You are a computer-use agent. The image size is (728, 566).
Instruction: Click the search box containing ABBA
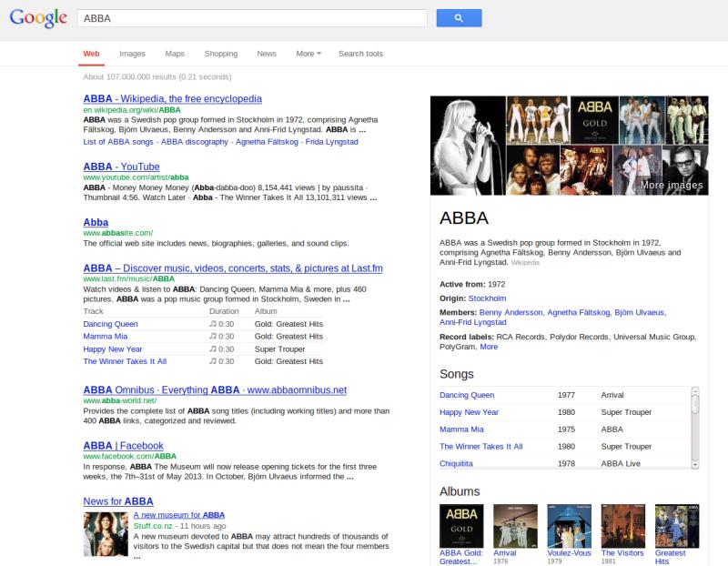click(x=252, y=18)
